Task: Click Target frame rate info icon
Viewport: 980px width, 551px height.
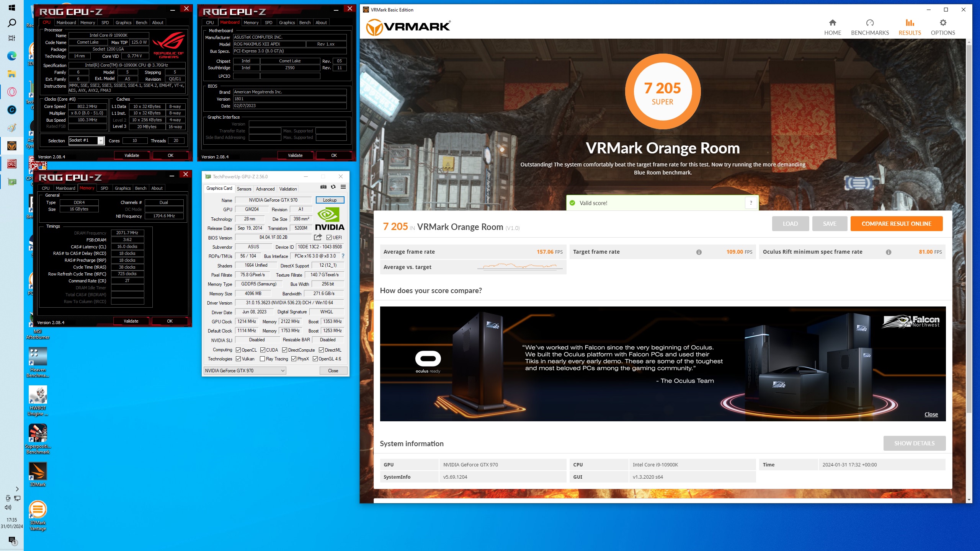Action: pos(699,252)
